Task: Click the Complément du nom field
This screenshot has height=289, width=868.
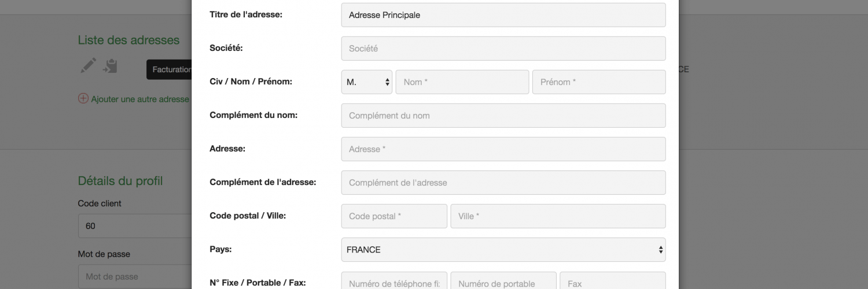Action: 503,116
